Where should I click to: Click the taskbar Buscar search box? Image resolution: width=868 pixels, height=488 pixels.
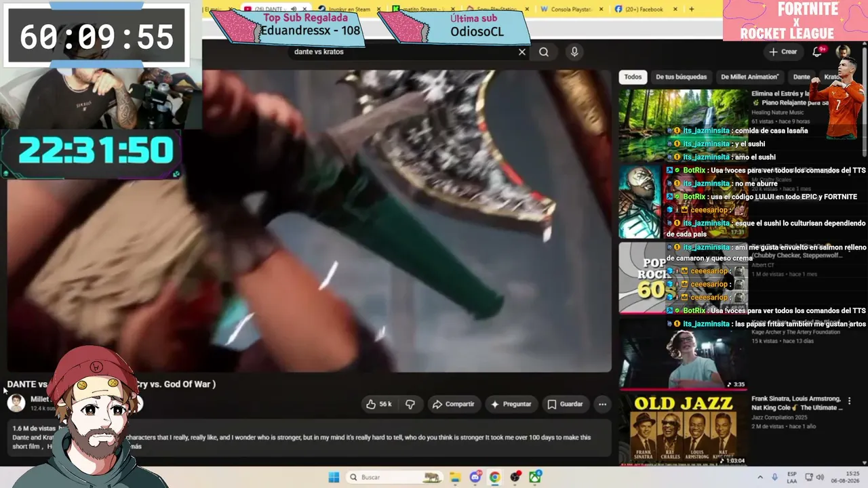(395, 477)
